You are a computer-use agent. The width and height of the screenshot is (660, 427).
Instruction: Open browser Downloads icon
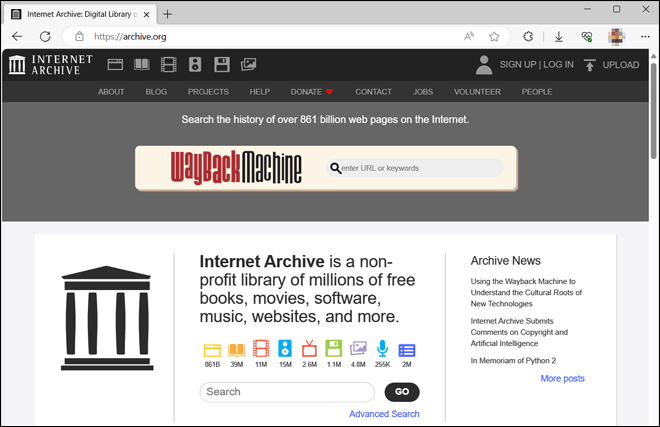[x=559, y=37]
